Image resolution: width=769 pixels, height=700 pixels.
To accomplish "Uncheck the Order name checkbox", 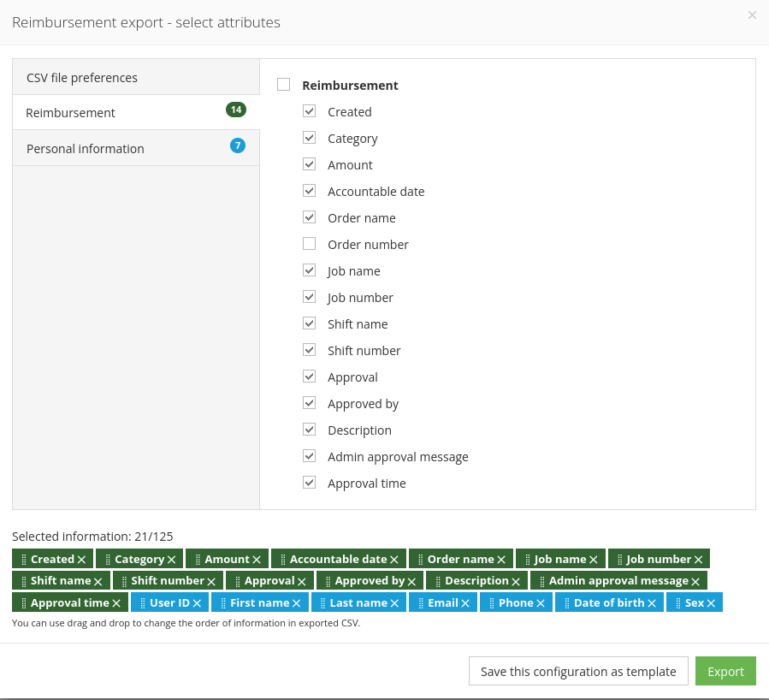I will point(309,217).
